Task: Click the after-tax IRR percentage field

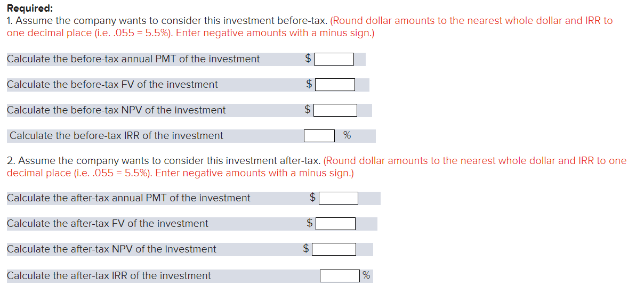Action: pos(340,276)
